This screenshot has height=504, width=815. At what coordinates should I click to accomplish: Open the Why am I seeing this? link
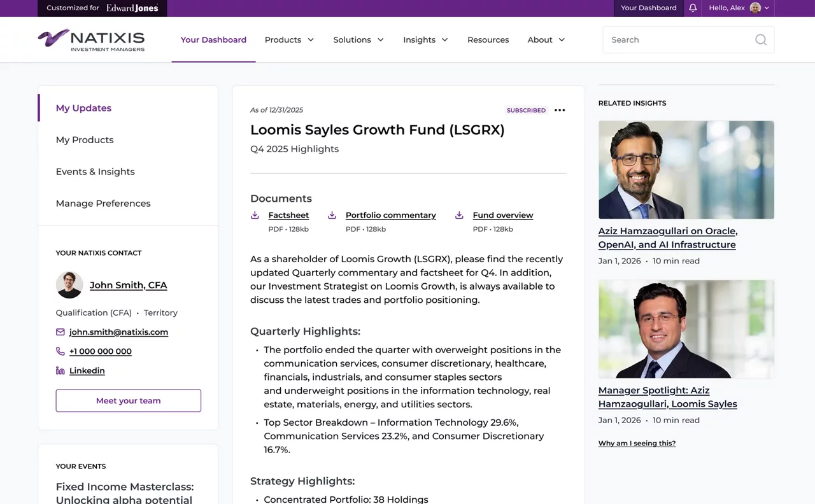(637, 444)
